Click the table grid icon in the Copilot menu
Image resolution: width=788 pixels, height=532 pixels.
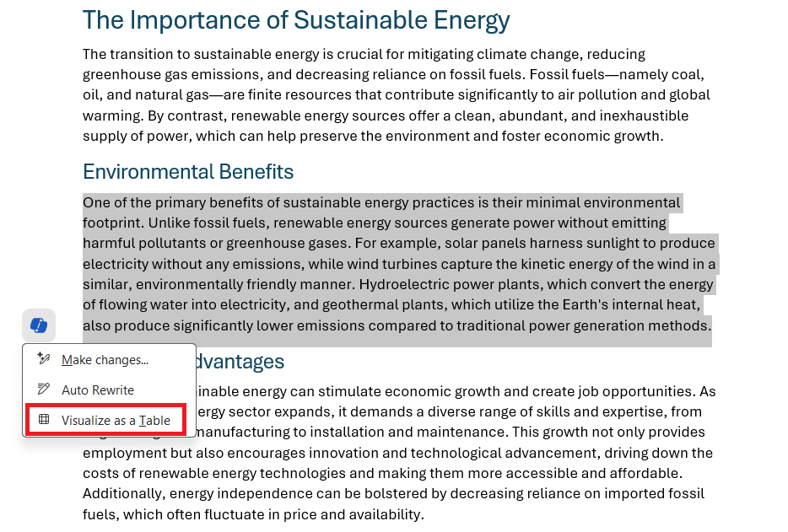click(44, 420)
